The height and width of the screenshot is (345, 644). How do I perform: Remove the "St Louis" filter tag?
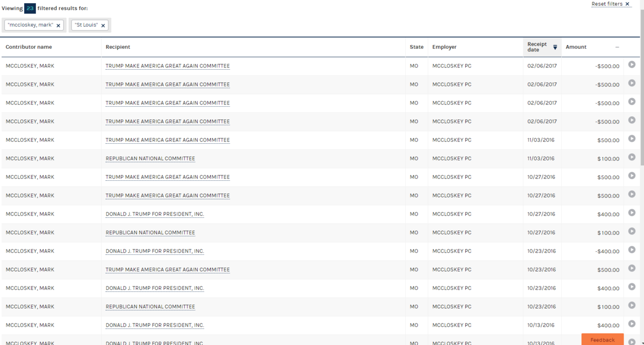[x=103, y=26]
